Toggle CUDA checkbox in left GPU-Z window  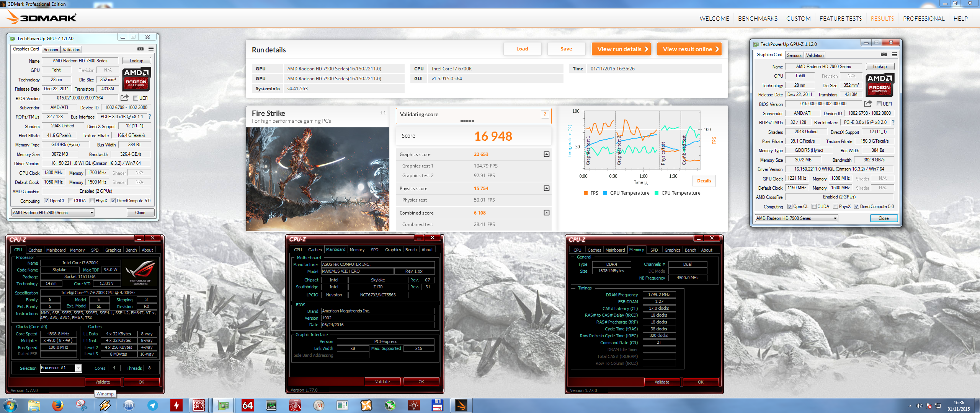pyautogui.click(x=70, y=201)
